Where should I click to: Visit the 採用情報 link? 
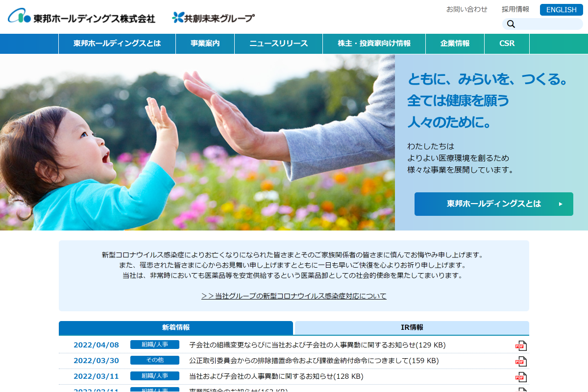[x=515, y=9]
